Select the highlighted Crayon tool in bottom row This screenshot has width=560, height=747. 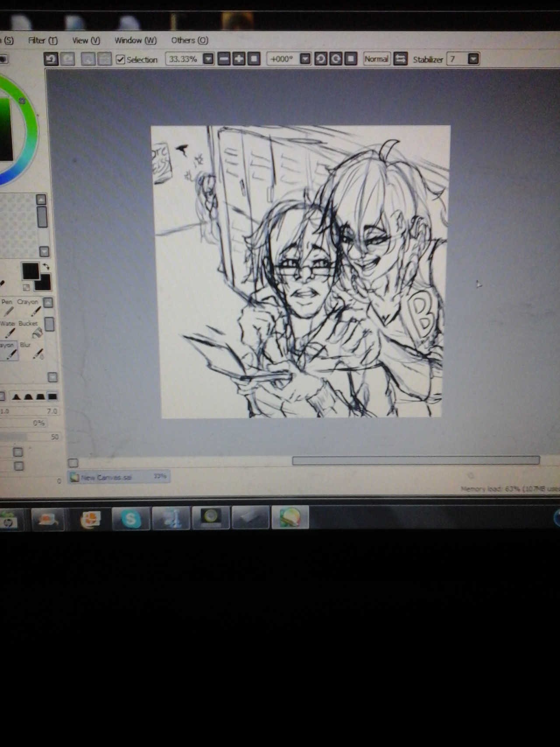8,351
